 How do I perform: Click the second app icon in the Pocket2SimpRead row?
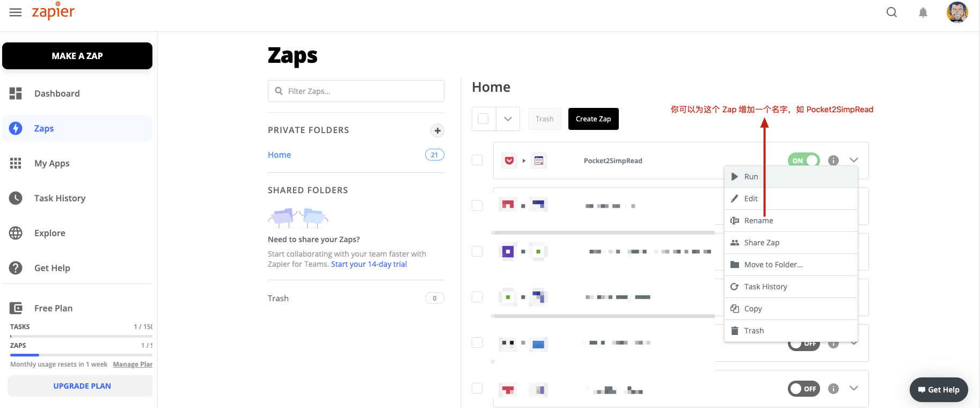coord(539,161)
